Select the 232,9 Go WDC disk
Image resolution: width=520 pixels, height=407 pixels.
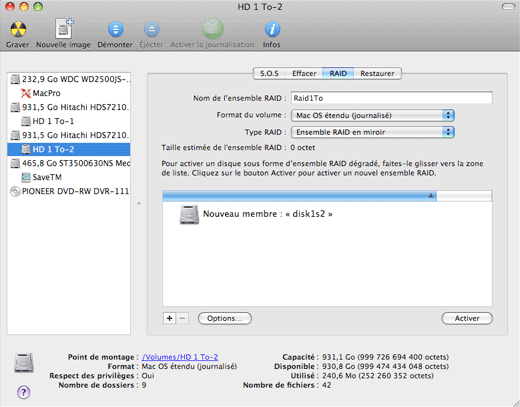coord(69,79)
